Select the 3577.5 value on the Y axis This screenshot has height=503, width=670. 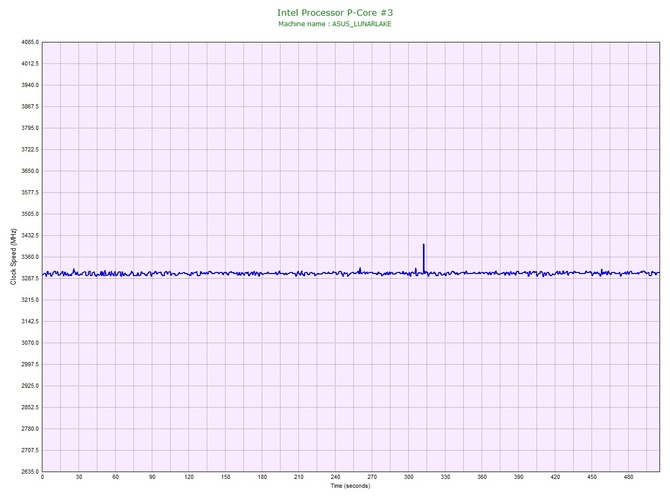click(x=30, y=193)
